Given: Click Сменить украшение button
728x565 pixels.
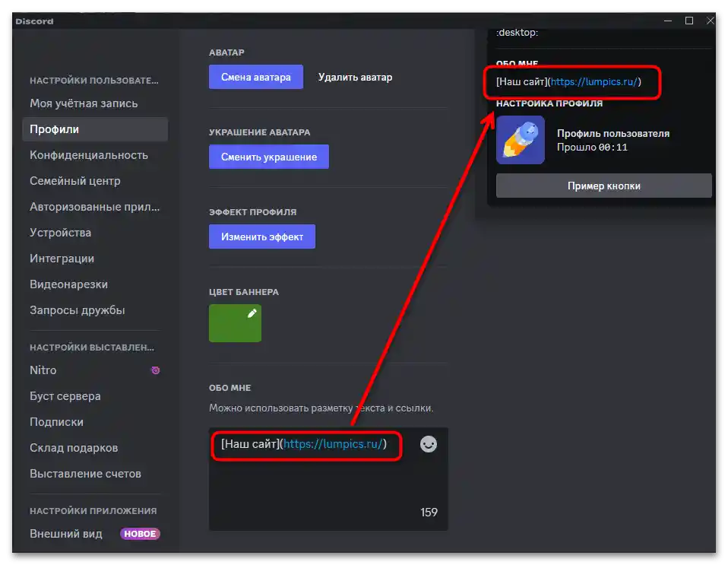Looking at the screenshot, I should [269, 157].
